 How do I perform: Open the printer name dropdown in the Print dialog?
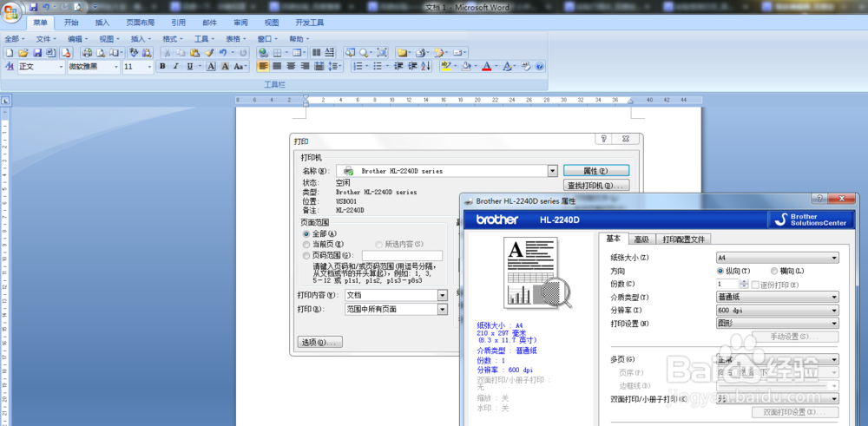[552, 171]
